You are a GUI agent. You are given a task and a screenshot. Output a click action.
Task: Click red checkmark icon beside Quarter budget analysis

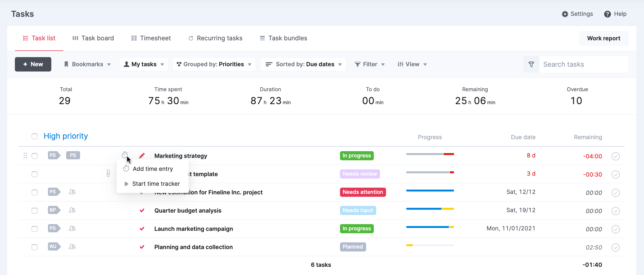pyautogui.click(x=142, y=210)
